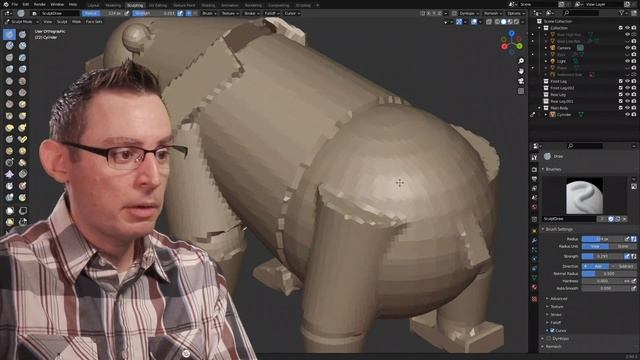640x360 pixels.
Task: Open the Falloff dropdown in header
Action: click(x=272, y=13)
